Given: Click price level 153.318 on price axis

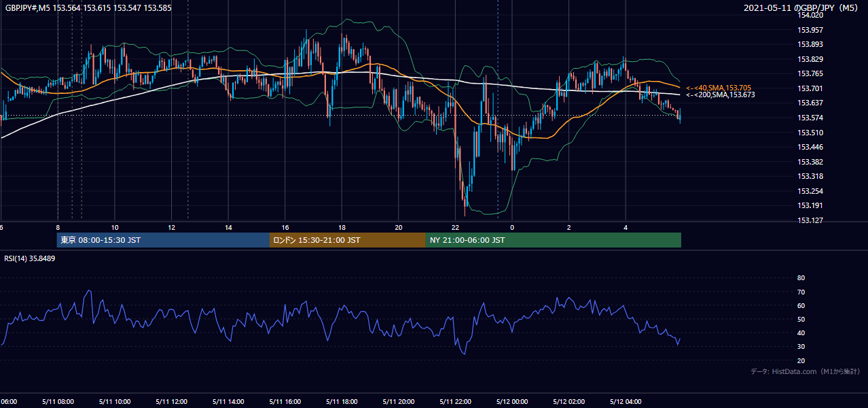Looking at the screenshot, I should coord(810,176).
